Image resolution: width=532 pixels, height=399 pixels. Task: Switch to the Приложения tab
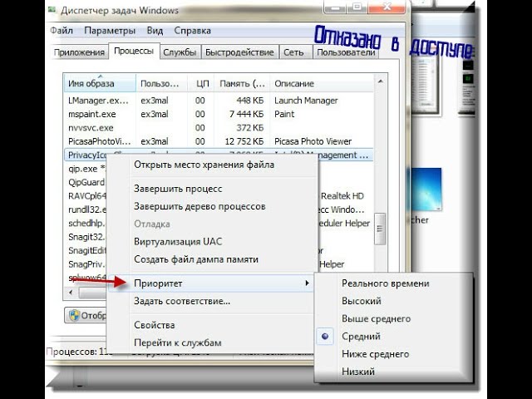79,52
